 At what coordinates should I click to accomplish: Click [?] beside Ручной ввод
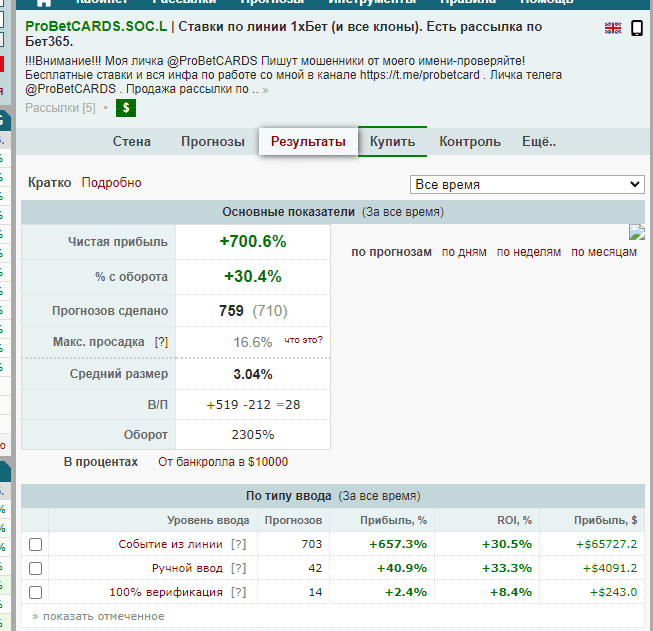point(239,568)
